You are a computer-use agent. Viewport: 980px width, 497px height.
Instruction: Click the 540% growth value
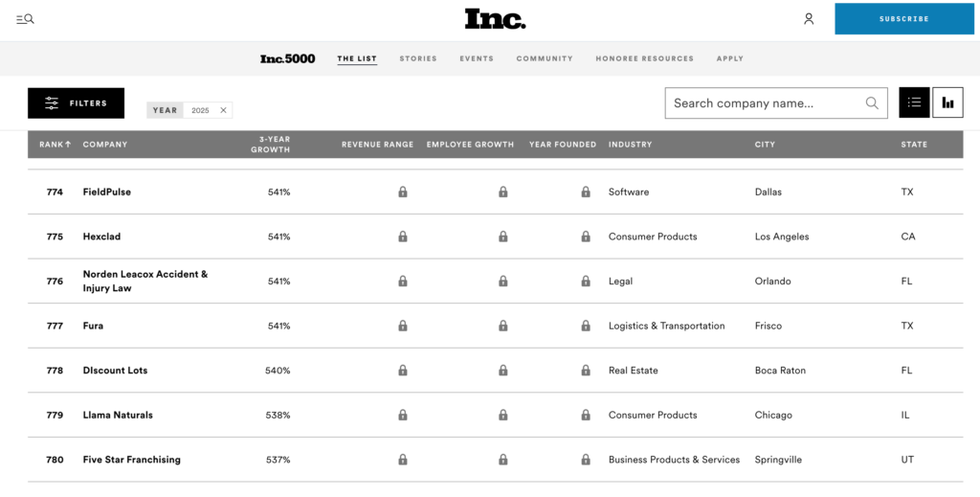click(278, 370)
